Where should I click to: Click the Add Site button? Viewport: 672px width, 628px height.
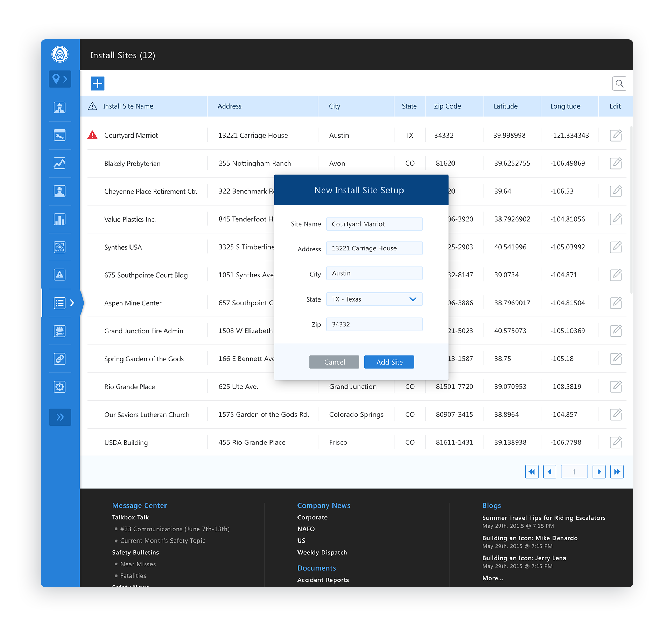389,362
